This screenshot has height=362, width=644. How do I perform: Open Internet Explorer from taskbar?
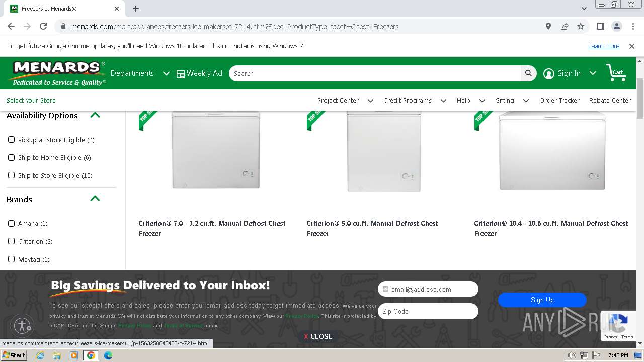tap(40, 355)
